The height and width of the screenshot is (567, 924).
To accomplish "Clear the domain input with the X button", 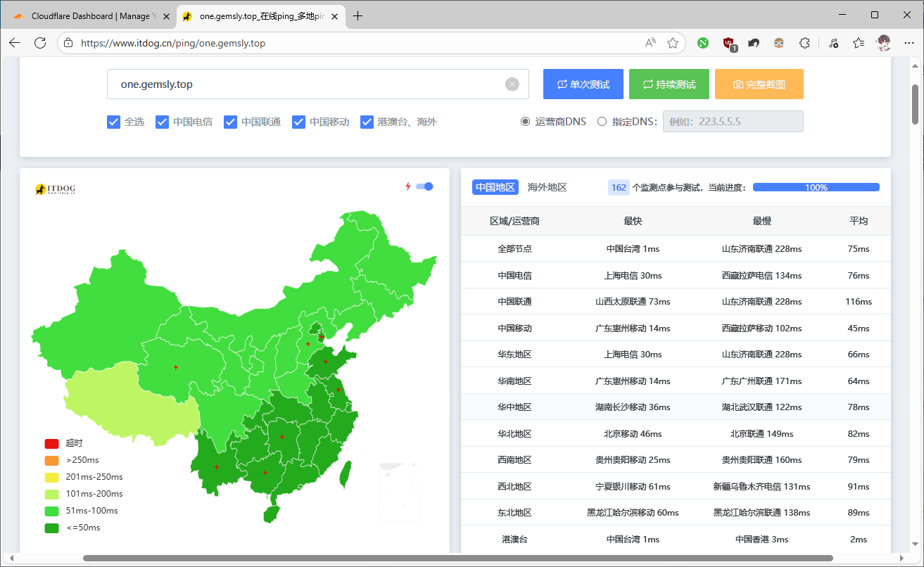I will tap(512, 84).
